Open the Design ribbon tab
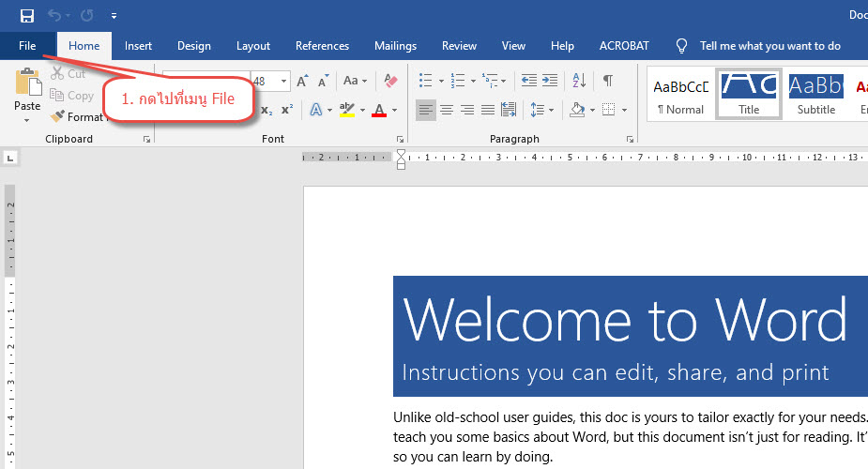 pos(193,46)
